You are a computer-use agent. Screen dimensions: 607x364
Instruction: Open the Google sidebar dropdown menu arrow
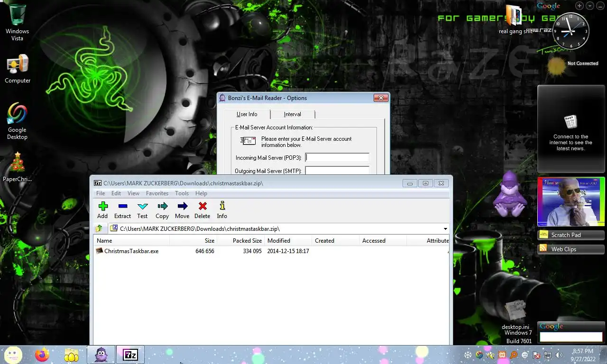589,6
